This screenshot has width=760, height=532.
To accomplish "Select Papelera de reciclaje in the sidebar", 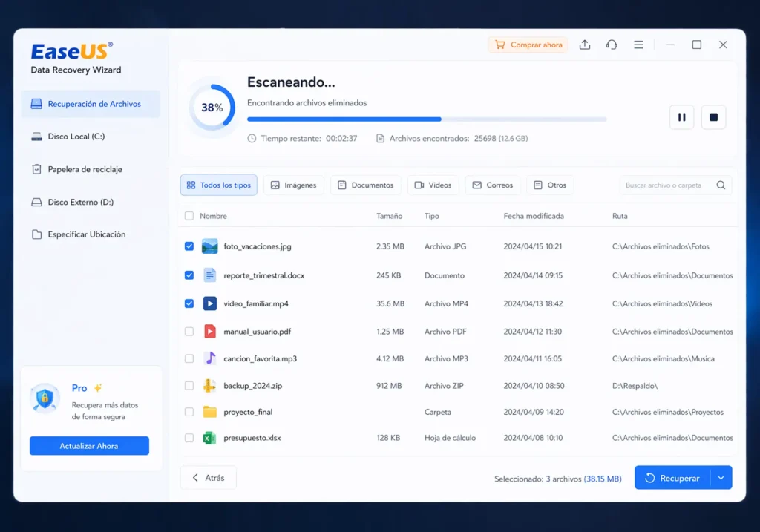I will pos(84,168).
